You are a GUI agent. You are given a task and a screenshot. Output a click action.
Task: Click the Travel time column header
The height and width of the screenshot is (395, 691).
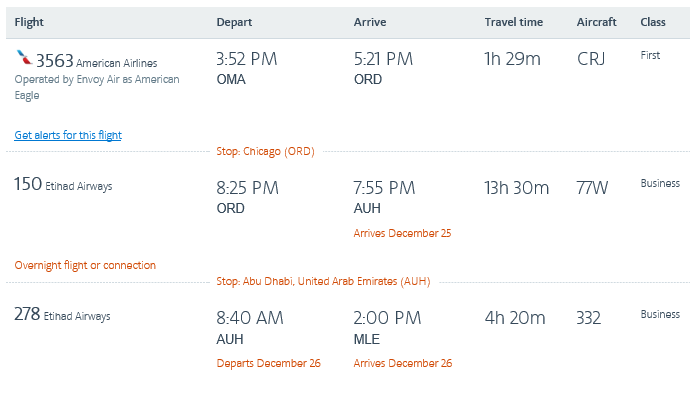point(513,22)
